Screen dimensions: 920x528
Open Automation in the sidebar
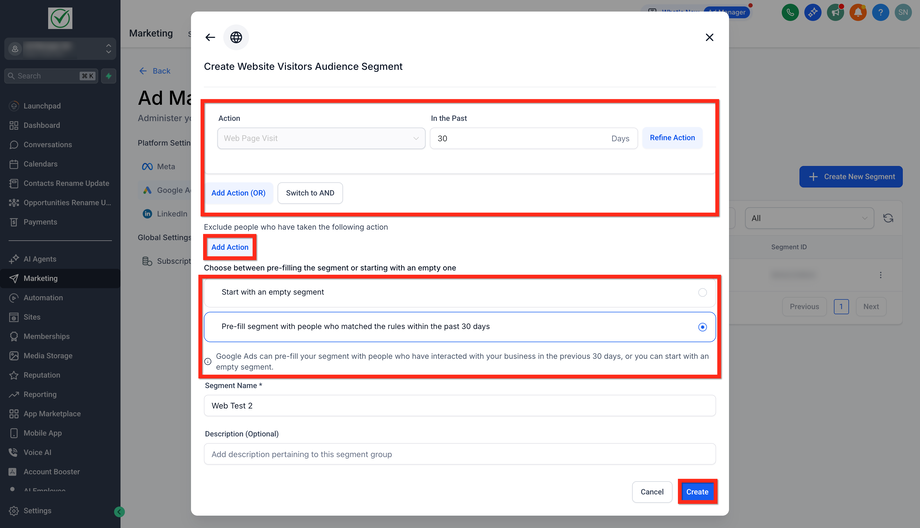click(x=43, y=298)
